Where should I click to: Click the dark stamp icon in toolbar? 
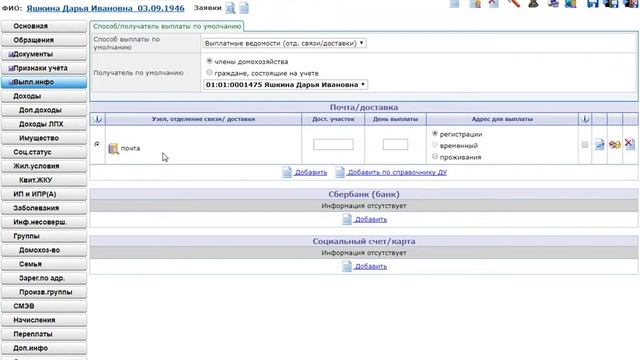point(533,4)
